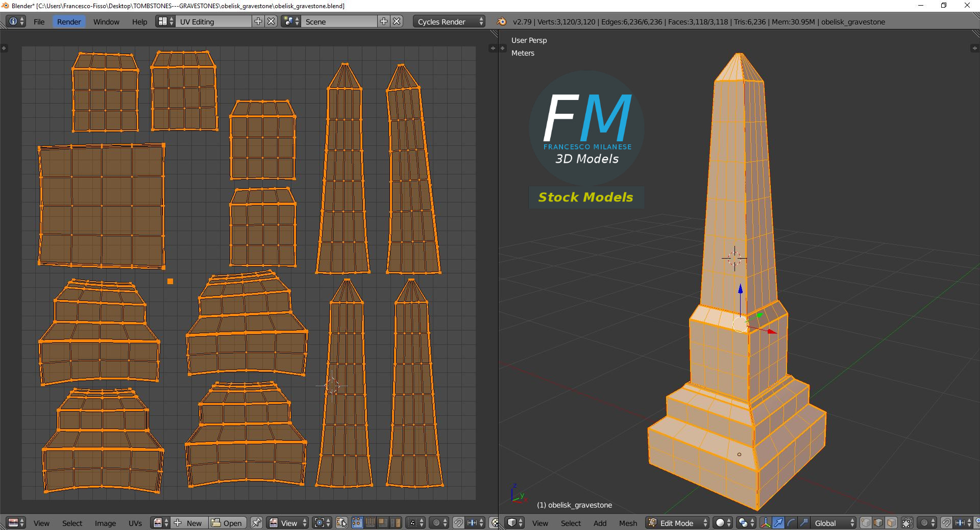Select edge select mode in viewport
This screenshot has width=980, height=530.
878,523
